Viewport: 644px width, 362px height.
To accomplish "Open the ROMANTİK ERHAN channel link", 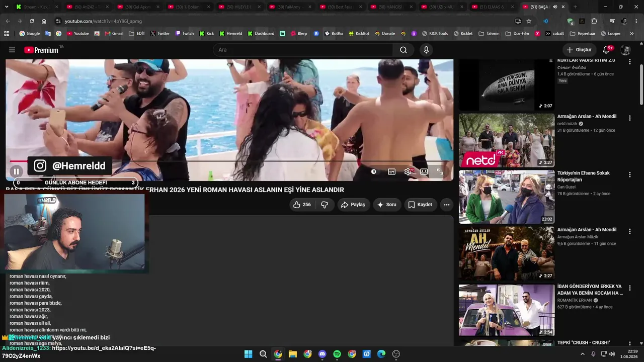I will point(575,300).
